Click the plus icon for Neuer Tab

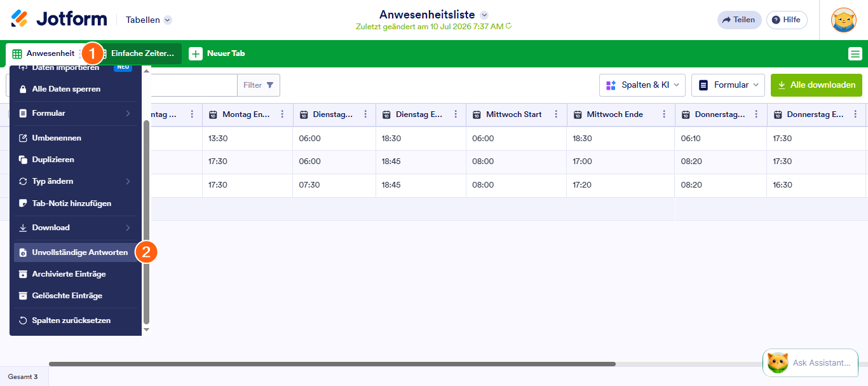(x=196, y=53)
